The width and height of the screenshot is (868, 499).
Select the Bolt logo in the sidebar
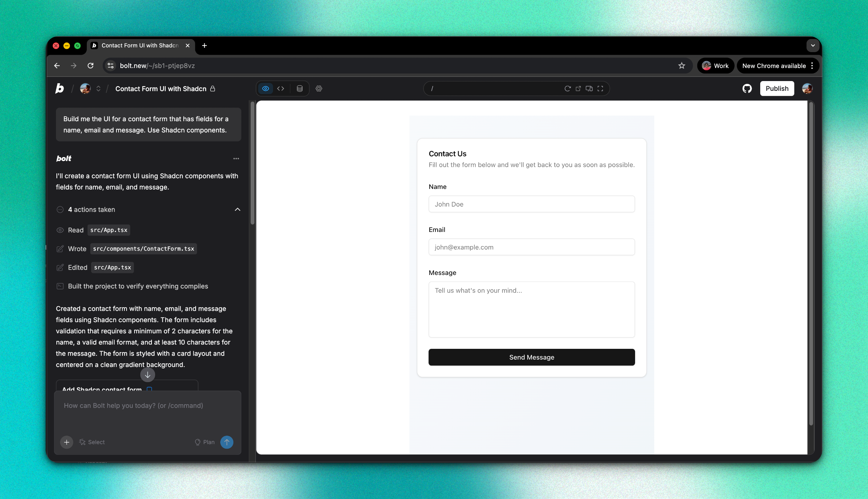pos(60,88)
